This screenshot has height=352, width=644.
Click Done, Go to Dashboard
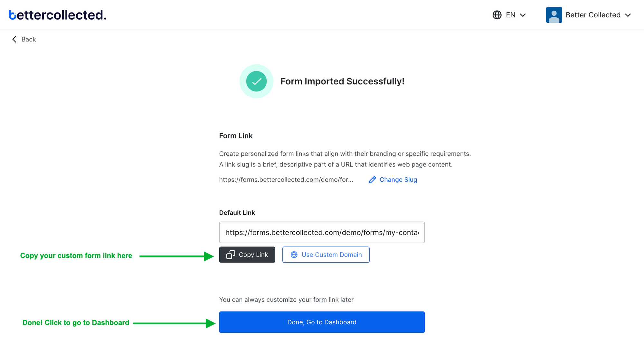(x=322, y=322)
